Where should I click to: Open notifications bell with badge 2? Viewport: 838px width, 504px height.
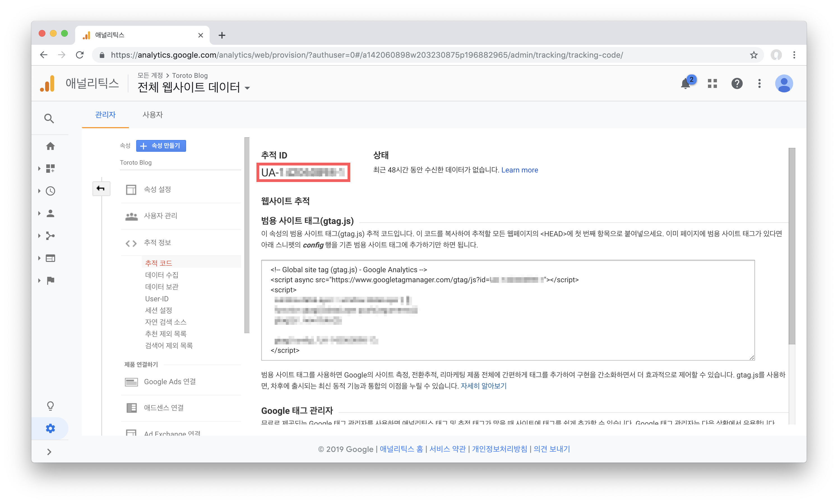tap(686, 83)
